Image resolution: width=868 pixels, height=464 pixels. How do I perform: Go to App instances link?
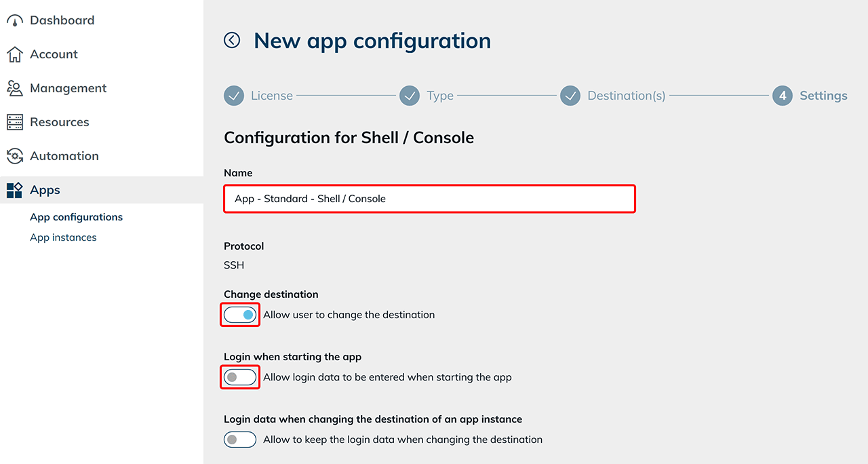[63, 237]
